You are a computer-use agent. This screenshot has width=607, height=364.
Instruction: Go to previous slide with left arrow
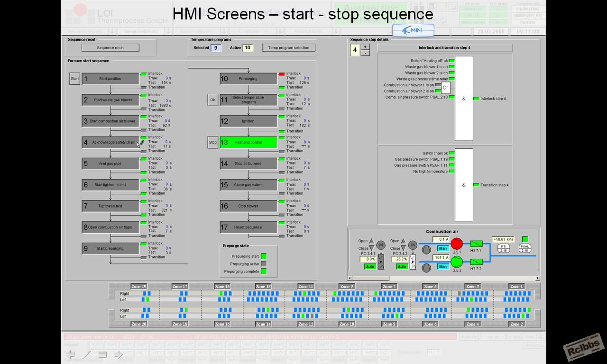pyautogui.click(x=70, y=355)
